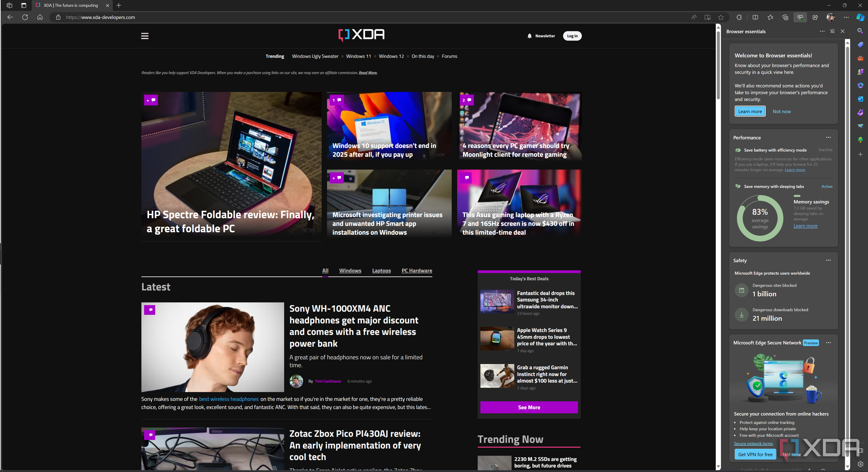This screenshot has height=472, width=868.
Task: Refresh the current page
Action: (x=25, y=17)
